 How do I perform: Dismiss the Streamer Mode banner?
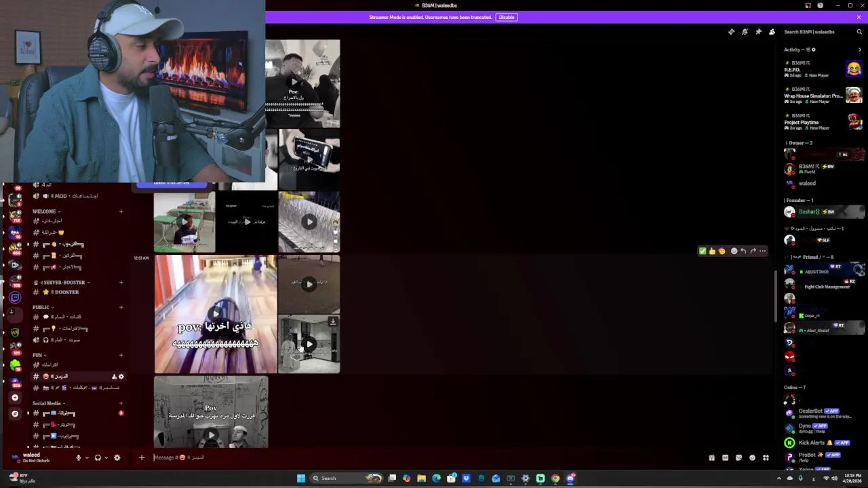(859, 17)
